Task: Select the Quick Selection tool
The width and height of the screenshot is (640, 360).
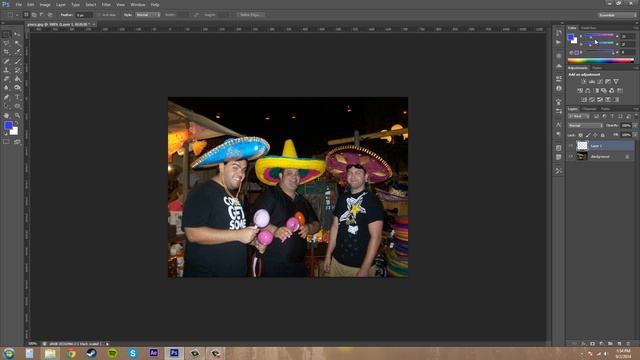Action: click(x=17, y=43)
